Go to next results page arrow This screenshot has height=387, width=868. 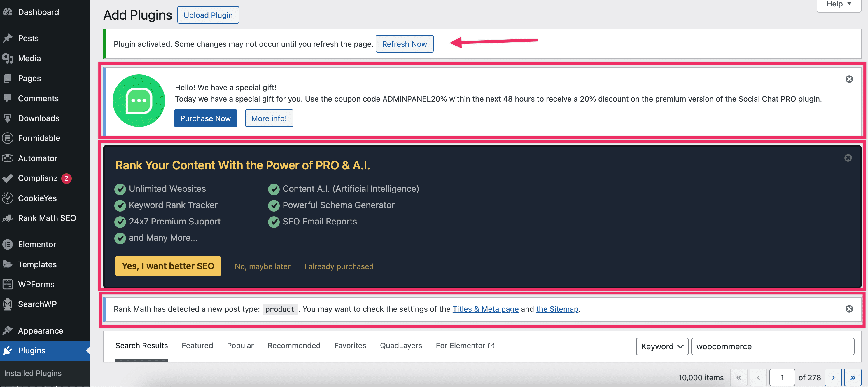pos(833,378)
